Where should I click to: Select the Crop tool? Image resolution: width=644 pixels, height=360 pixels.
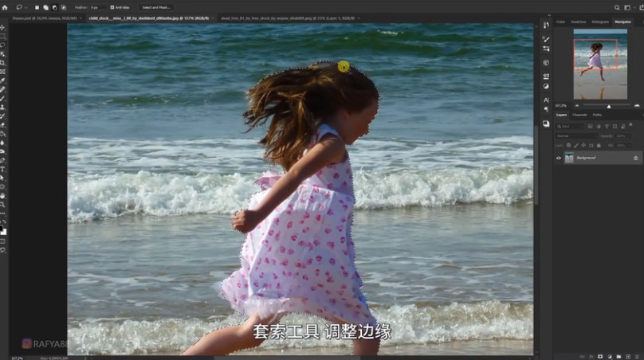coord(3,62)
